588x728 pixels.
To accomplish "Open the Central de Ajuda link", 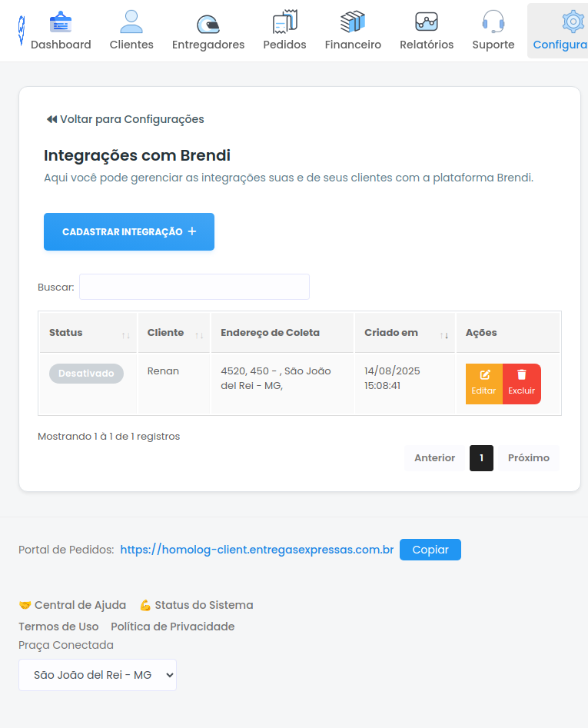I will point(73,605).
